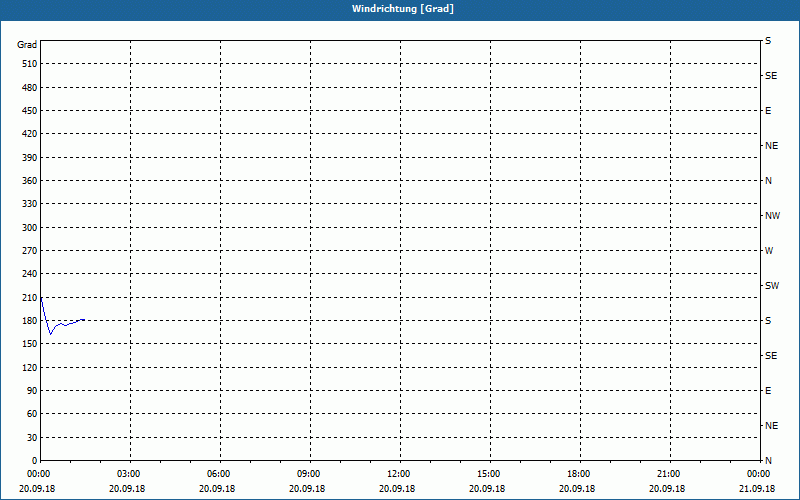Screen dimensions: 800x500
Task: Select the 15:00 time axis label
Action: pyautogui.click(x=488, y=474)
